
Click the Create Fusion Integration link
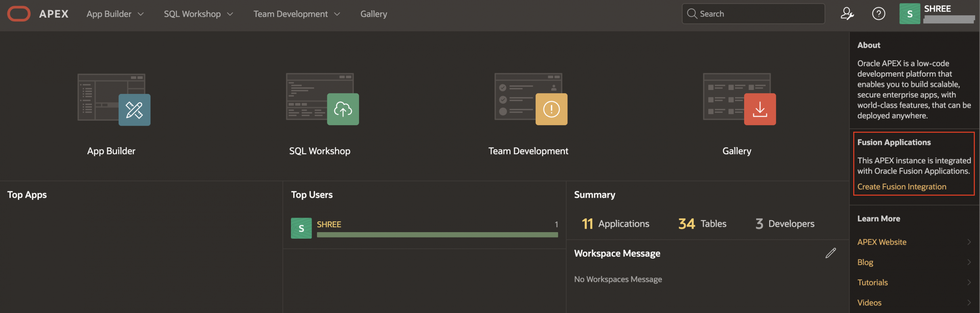point(902,187)
